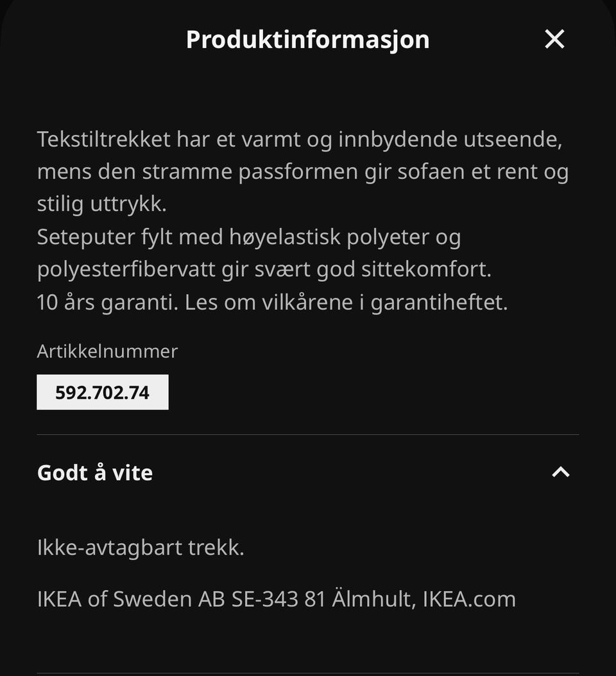Click the Artikkelnummer label

[107, 351]
